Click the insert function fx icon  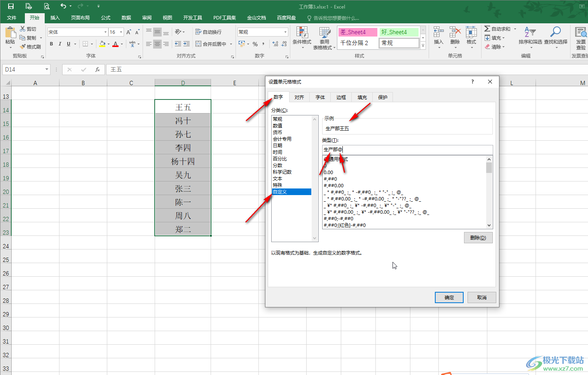(x=98, y=69)
